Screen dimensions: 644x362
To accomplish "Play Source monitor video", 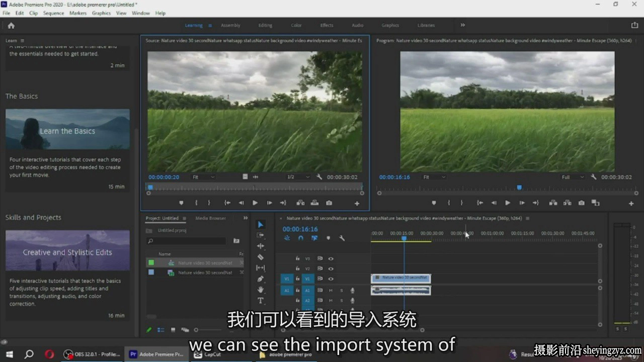I will click(x=255, y=203).
